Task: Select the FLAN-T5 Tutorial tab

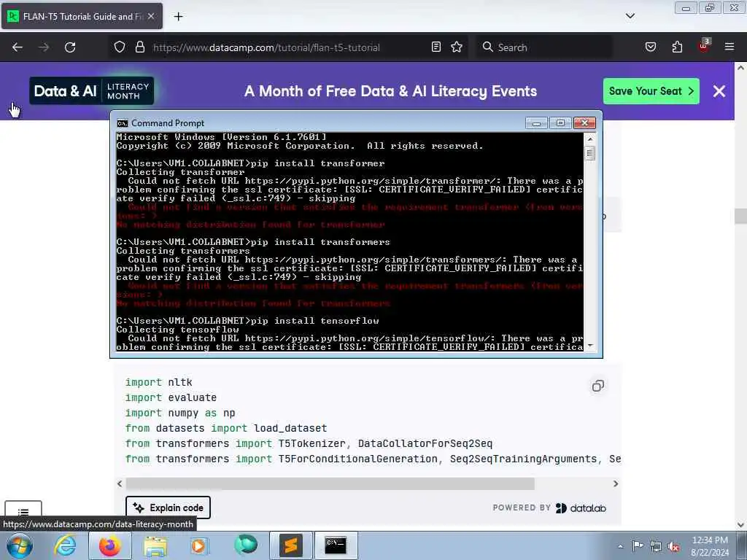Action: 82,16
